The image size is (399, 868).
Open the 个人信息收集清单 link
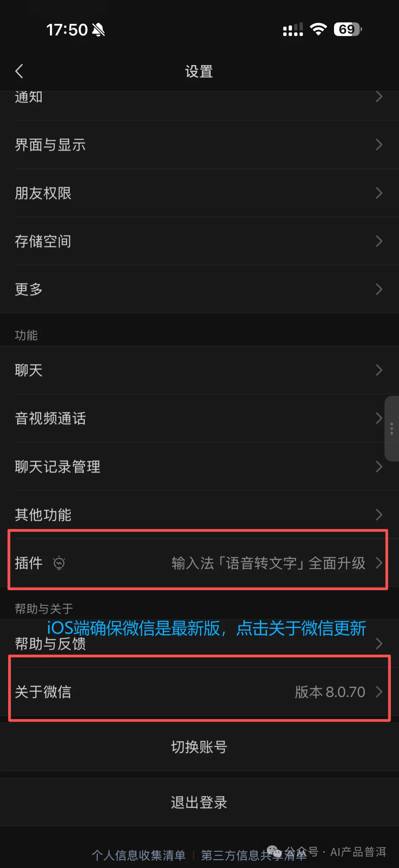coord(139,855)
